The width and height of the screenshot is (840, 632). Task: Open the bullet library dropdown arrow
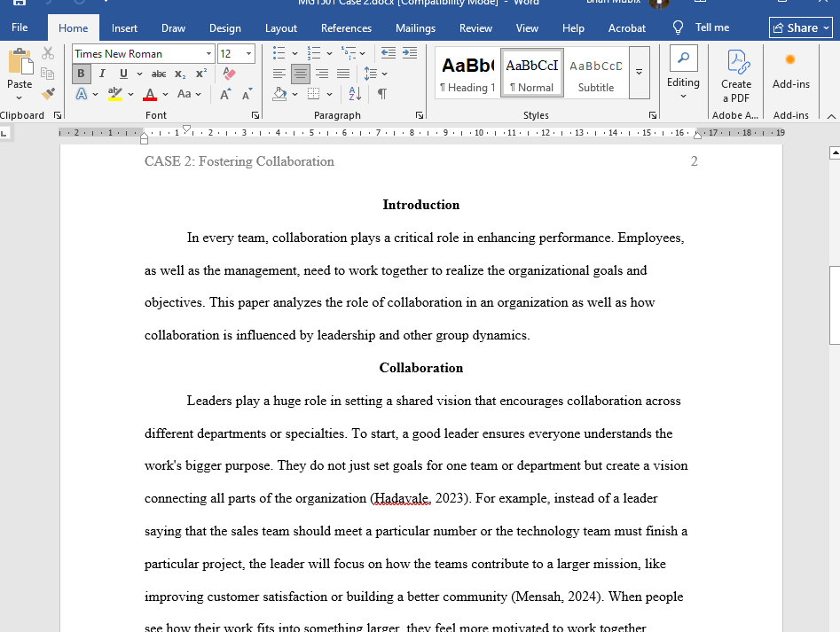coord(294,53)
